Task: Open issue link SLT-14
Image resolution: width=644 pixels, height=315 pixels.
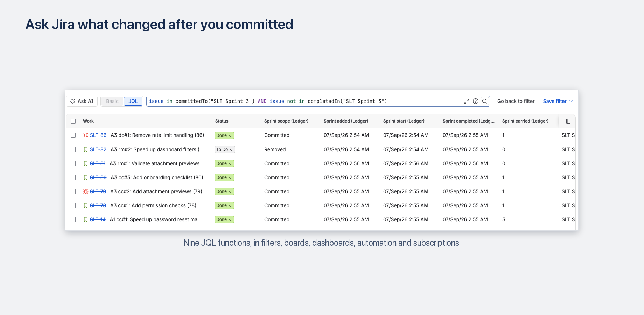Action: pos(98,219)
